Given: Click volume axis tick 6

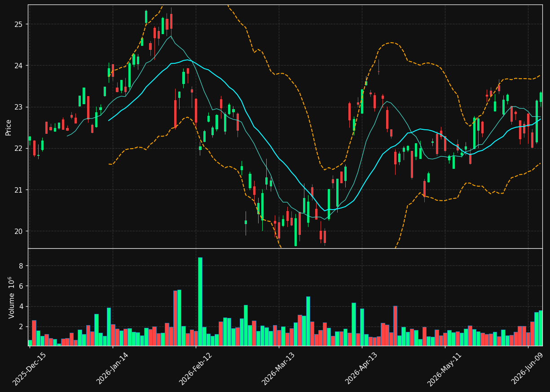Looking at the screenshot, I should click(x=22, y=286).
